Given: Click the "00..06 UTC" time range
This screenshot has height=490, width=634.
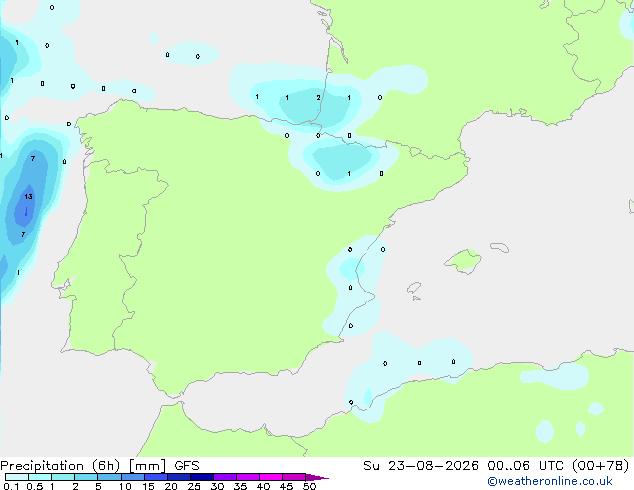Looking at the screenshot, I should tap(525, 466).
